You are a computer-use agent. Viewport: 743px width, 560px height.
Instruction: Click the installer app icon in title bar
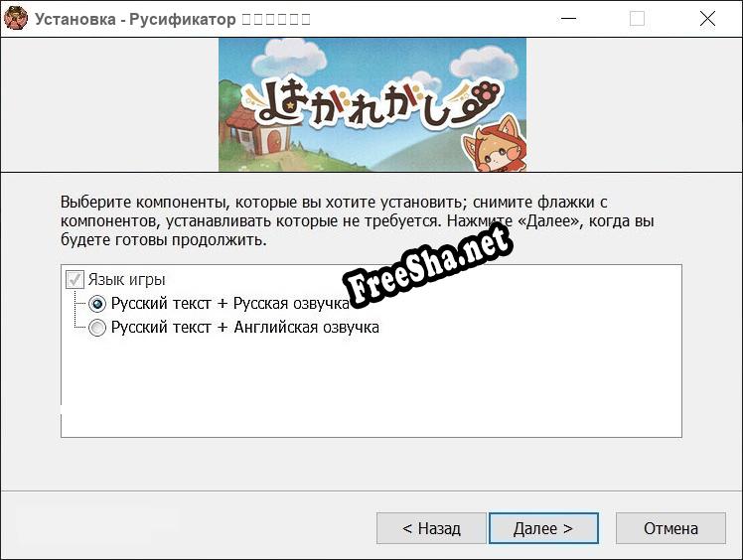pos(16,18)
